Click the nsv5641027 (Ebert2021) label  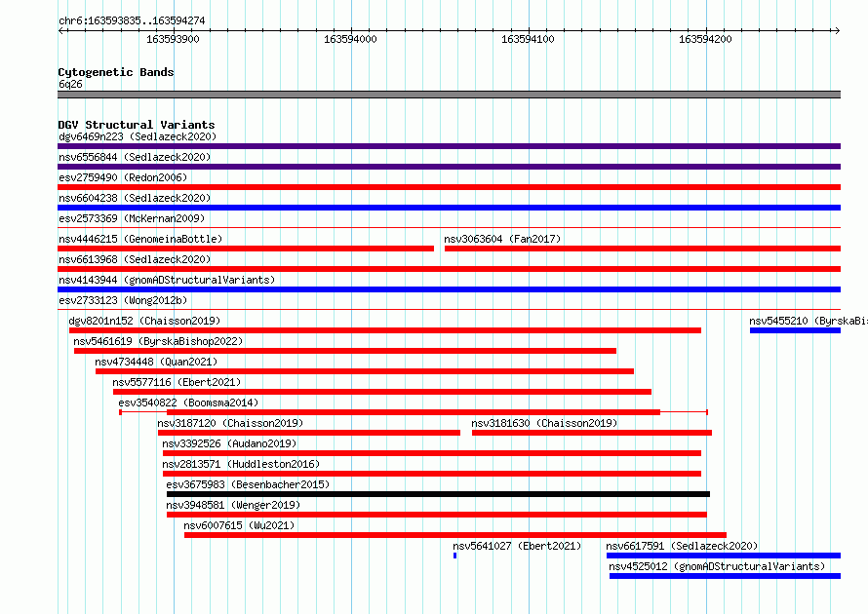click(x=517, y=546)
